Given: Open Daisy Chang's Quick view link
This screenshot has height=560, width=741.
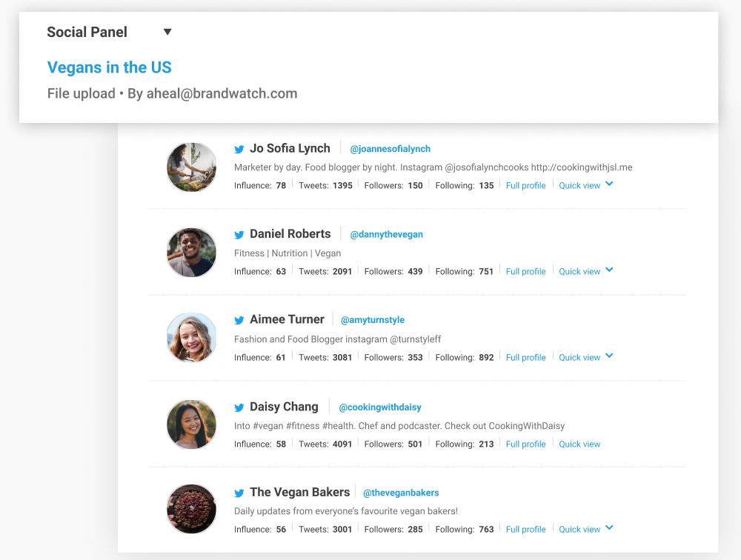Looking at the screenshot, I should click(x=579, y=444).
